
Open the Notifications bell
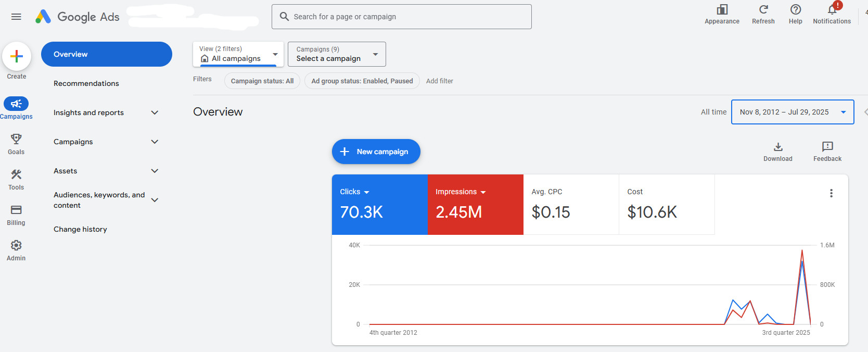[x=832, y=10]
